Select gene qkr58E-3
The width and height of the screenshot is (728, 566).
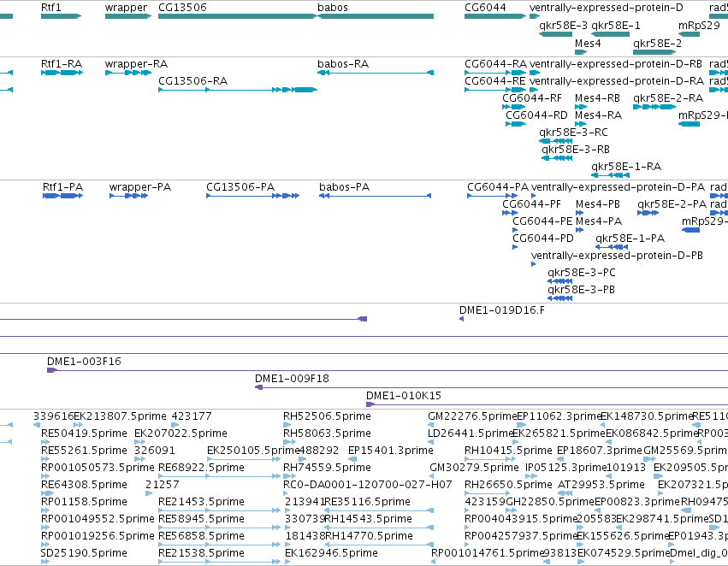click(x=555, y=34)
